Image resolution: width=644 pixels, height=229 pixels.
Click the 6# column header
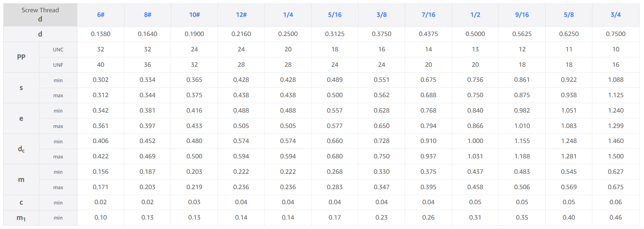pos(100,15)
